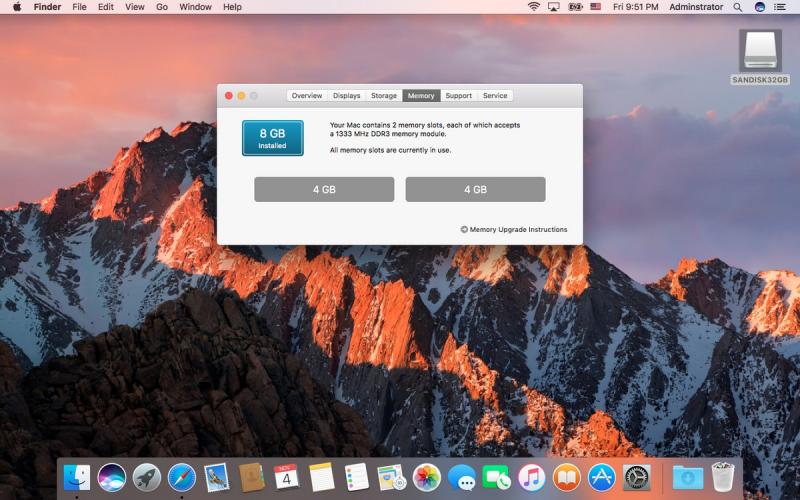Launch Siri from the dock

(x=112, y=478)
